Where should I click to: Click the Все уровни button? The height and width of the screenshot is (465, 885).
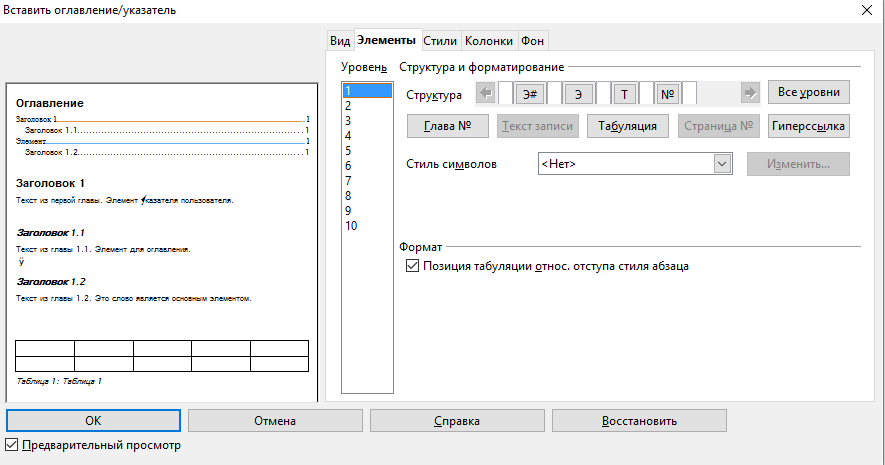tap(808, 92)
